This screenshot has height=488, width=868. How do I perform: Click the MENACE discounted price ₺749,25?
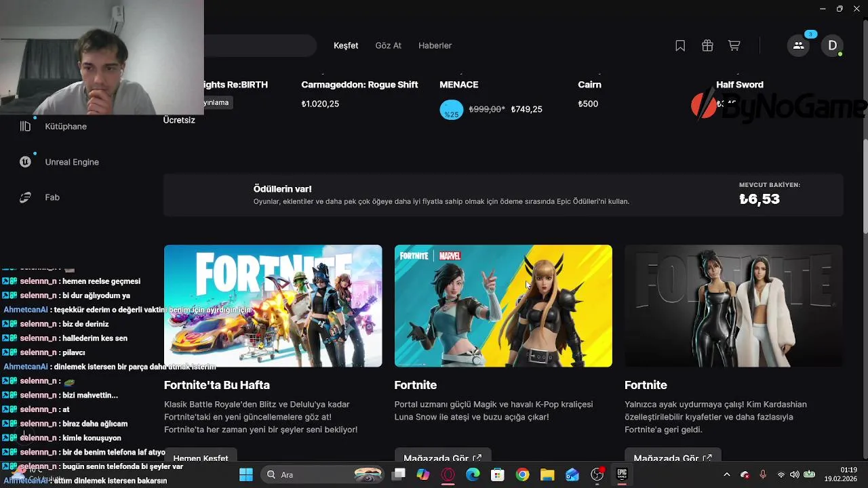527,109
